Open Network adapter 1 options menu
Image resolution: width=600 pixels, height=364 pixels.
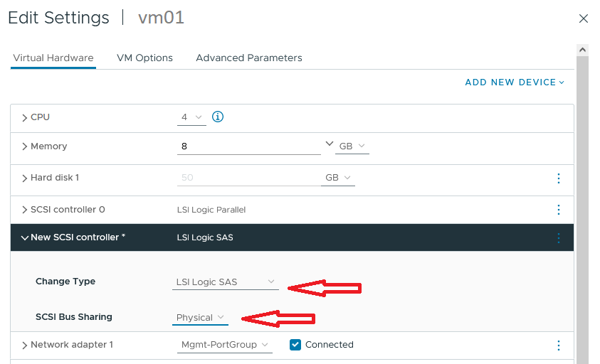(x=559, y=346)
